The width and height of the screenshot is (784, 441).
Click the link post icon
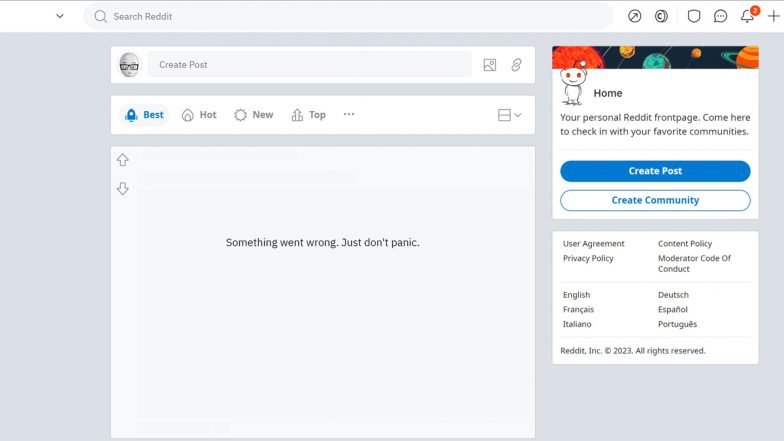[516, 65]
